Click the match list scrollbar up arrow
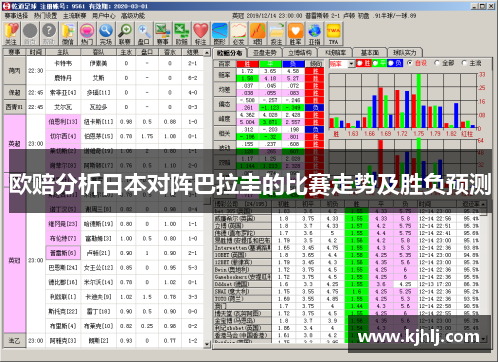 coord(207,53)
